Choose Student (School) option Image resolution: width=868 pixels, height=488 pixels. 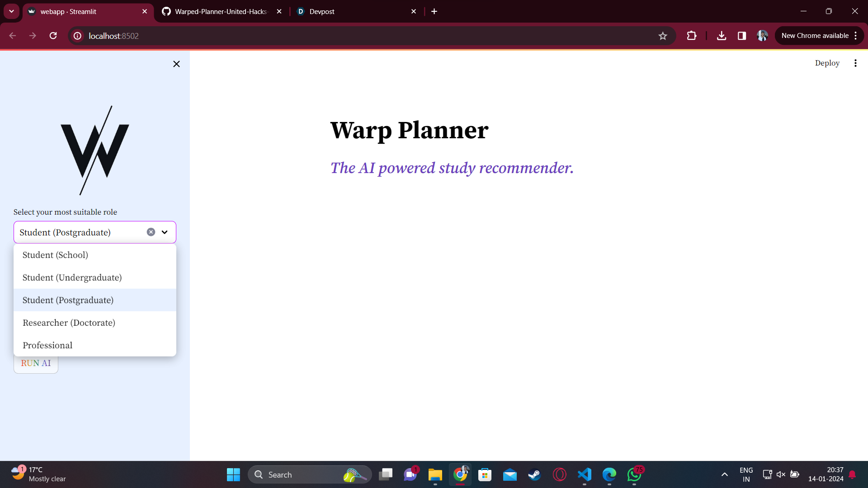pos(55,255)
